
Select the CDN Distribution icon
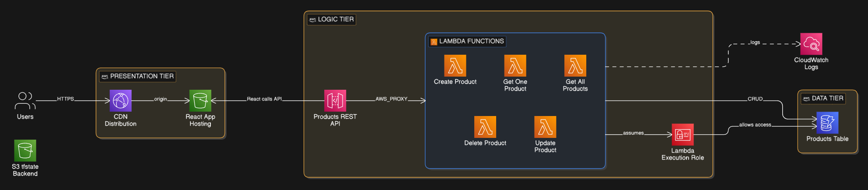pos(120,101)
